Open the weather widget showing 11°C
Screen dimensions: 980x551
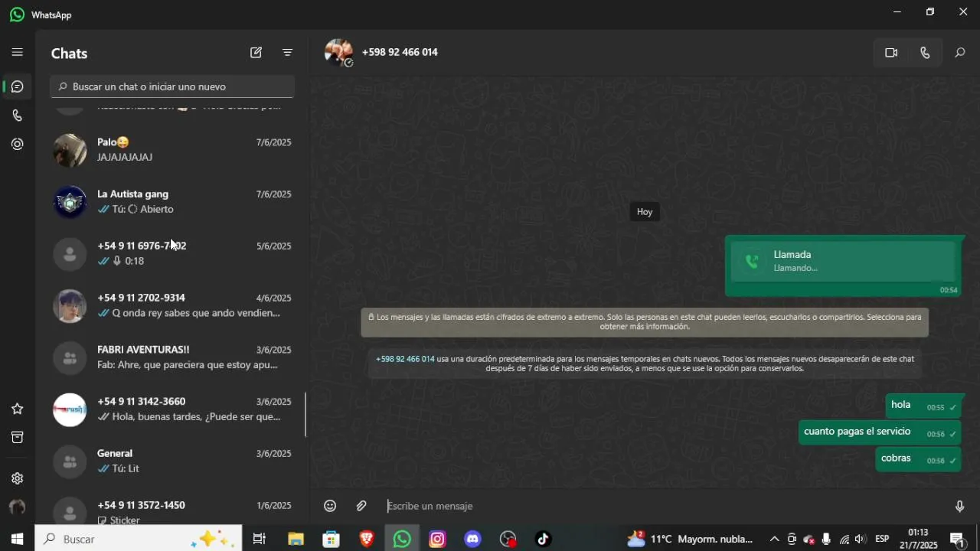point(690,539)
